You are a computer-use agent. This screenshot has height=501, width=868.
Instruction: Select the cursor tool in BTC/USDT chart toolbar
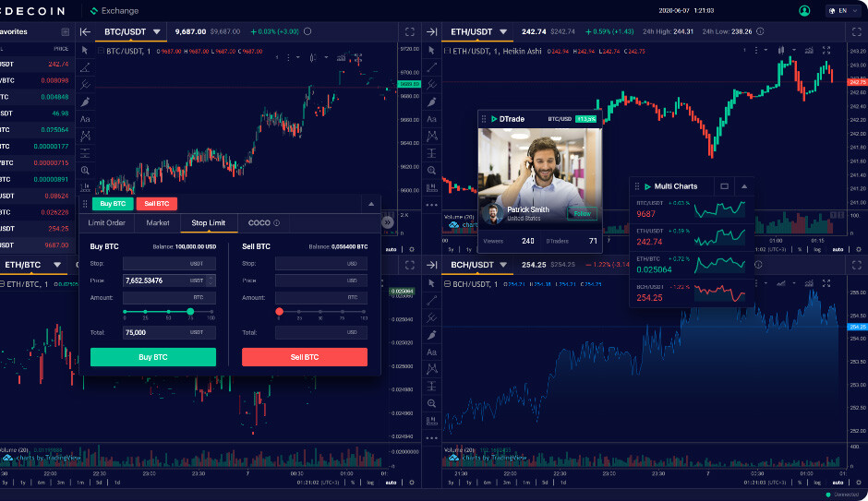(x=85, y=51)
